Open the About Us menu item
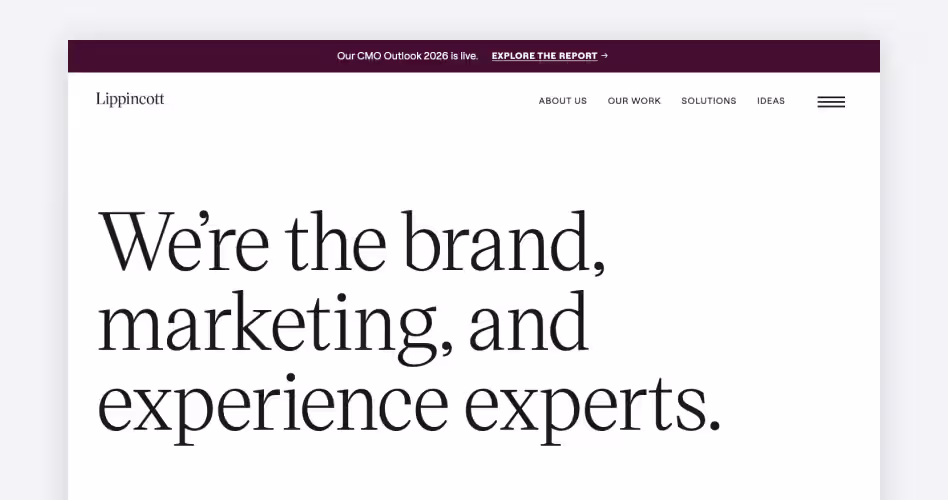Screen dimensions: 948x500 point(563,101)
